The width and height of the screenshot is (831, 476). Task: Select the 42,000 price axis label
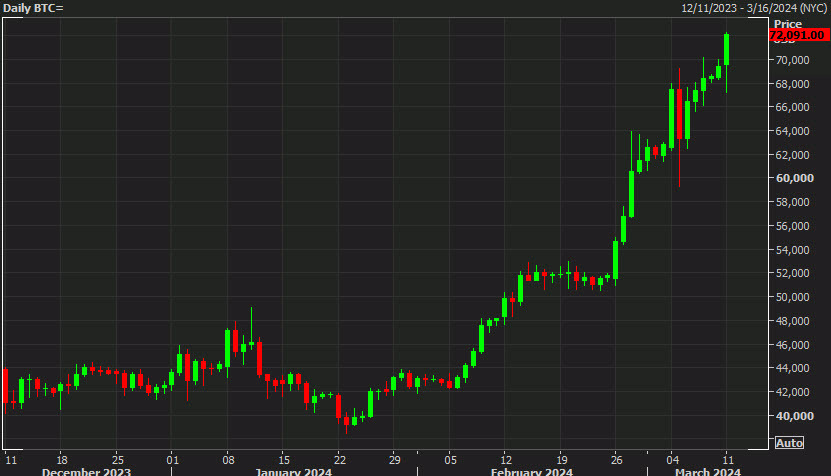(x=792, y=392)
